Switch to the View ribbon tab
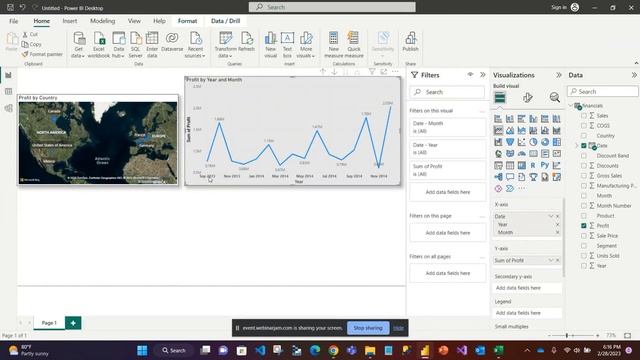 (x=134, y=21)
